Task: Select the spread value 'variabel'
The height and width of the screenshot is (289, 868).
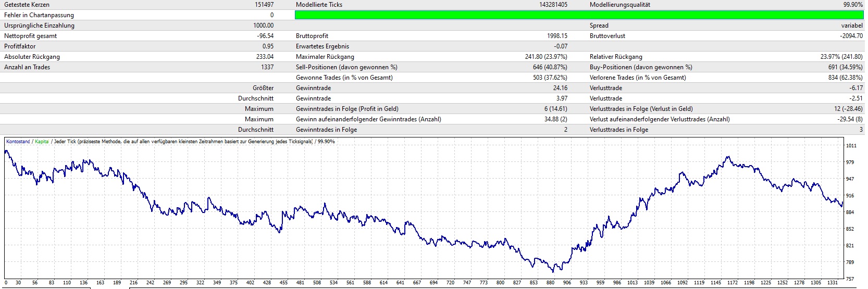Action: tap(852, 26)
